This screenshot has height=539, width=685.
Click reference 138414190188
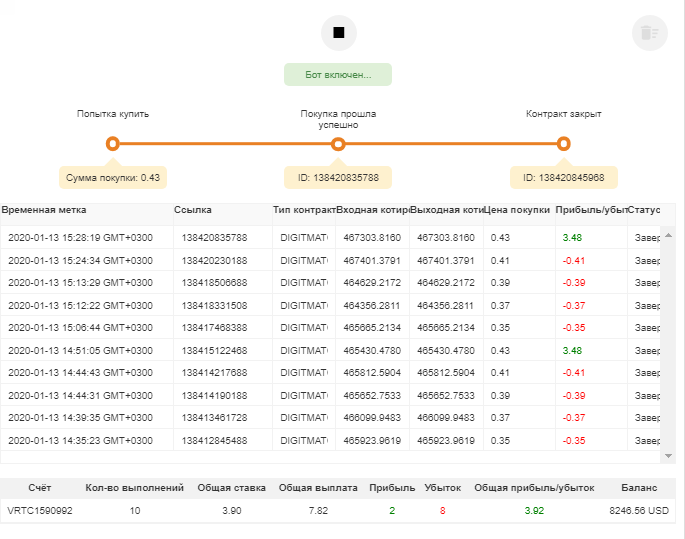214,395
